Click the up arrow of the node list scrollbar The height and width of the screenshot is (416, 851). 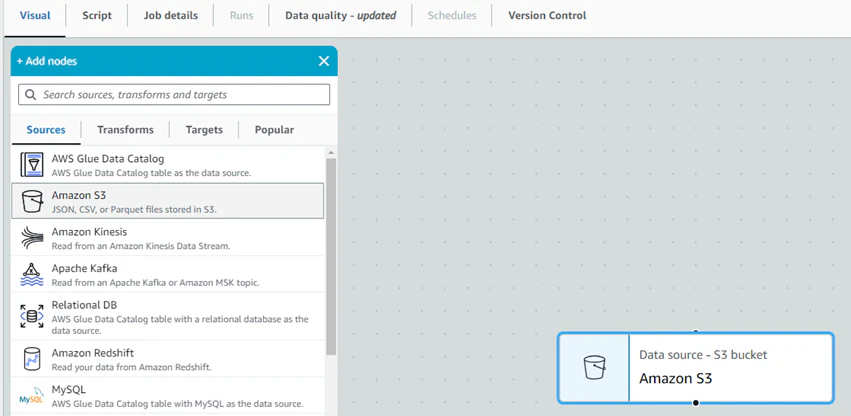(331, 153)
